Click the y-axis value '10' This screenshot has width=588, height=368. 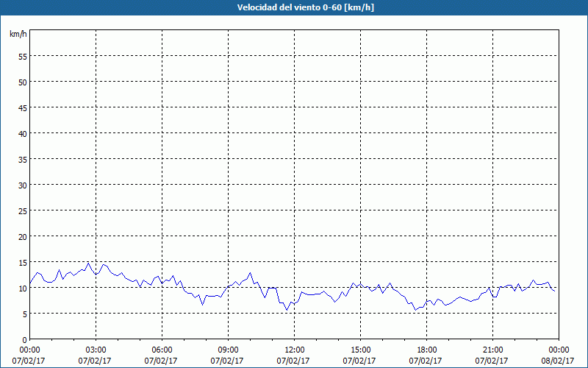click(x=23, y=289)
